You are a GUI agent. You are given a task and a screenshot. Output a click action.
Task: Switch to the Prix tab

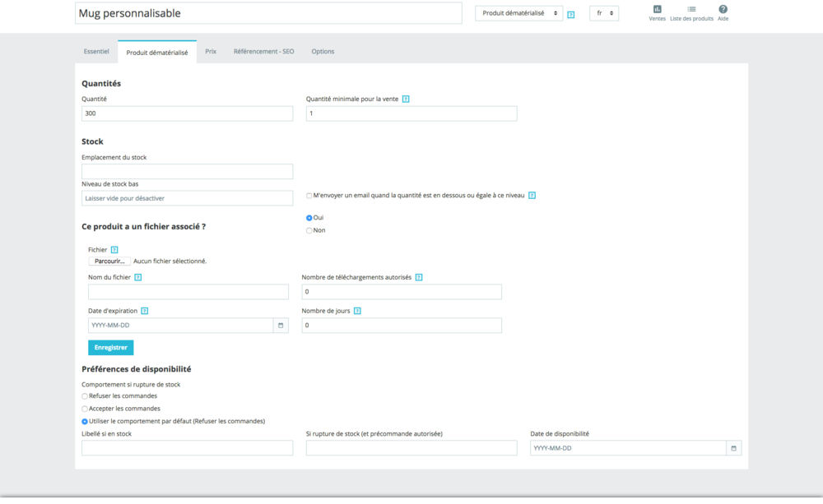pos(211,52)
